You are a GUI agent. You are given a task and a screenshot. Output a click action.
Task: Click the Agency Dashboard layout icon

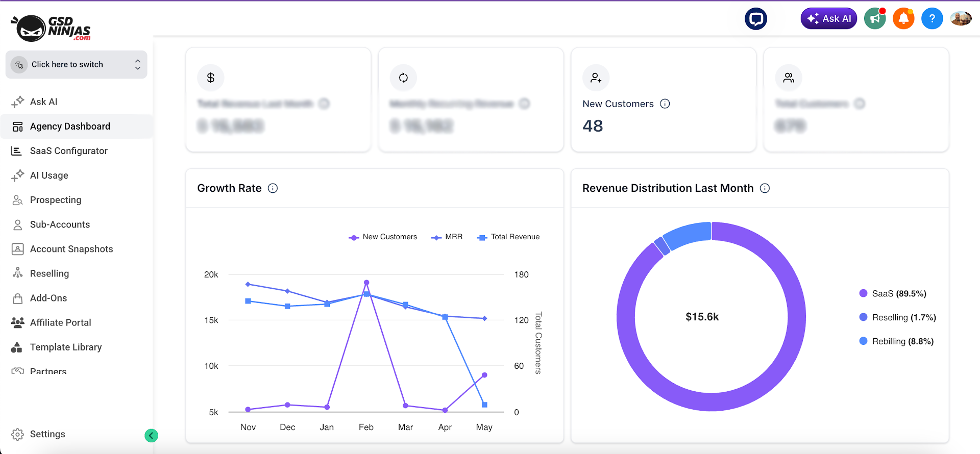coord(17,127)
